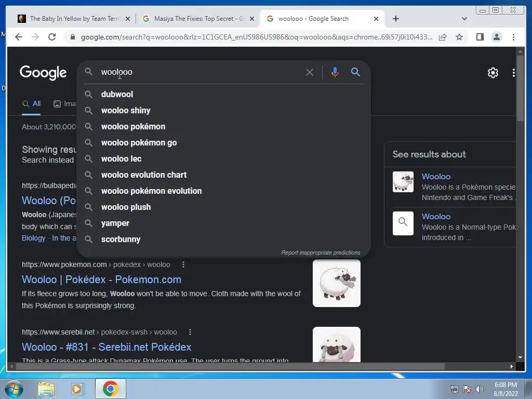Open first Wooloo link in See results about
The height and width of the screenshot is (399, 532).
tap(436, 177)
